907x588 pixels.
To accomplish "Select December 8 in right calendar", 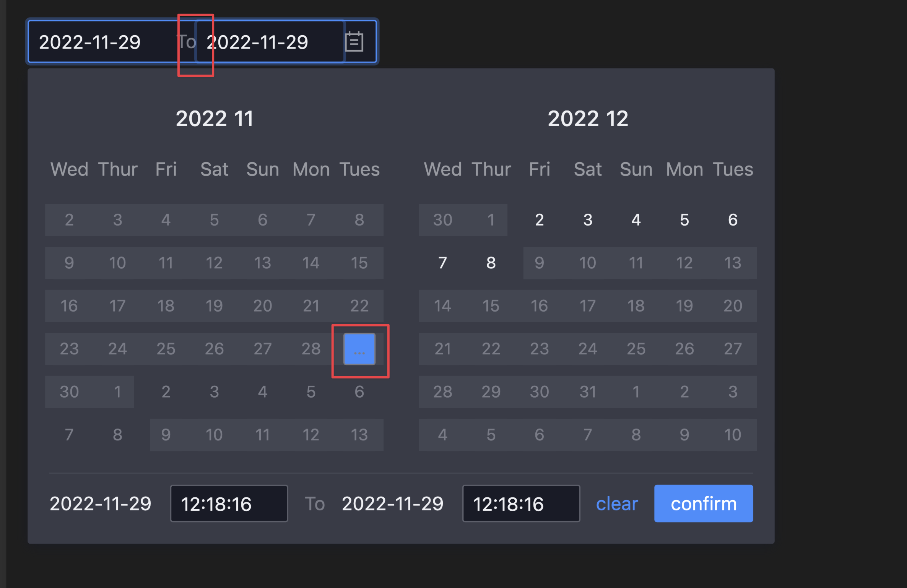I will (491, 263).
